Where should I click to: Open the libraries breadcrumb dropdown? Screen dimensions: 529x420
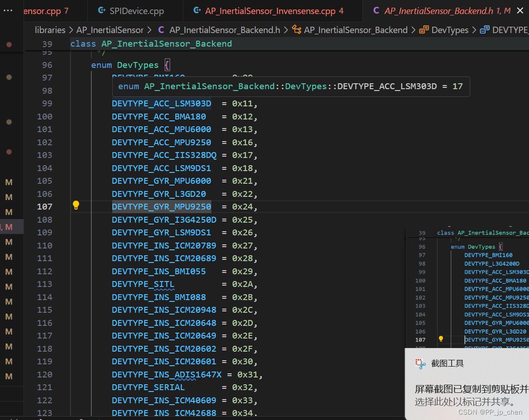pos(50,30)
